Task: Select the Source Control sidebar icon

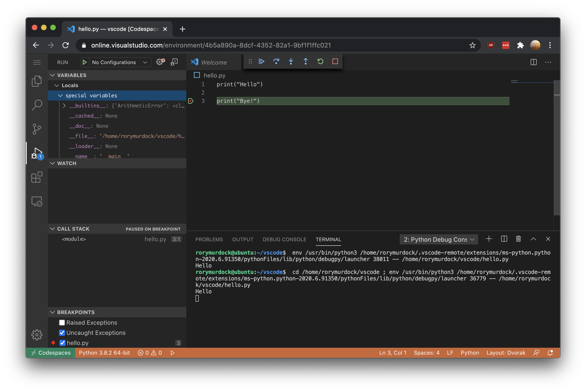Action: tap(37, 129)
